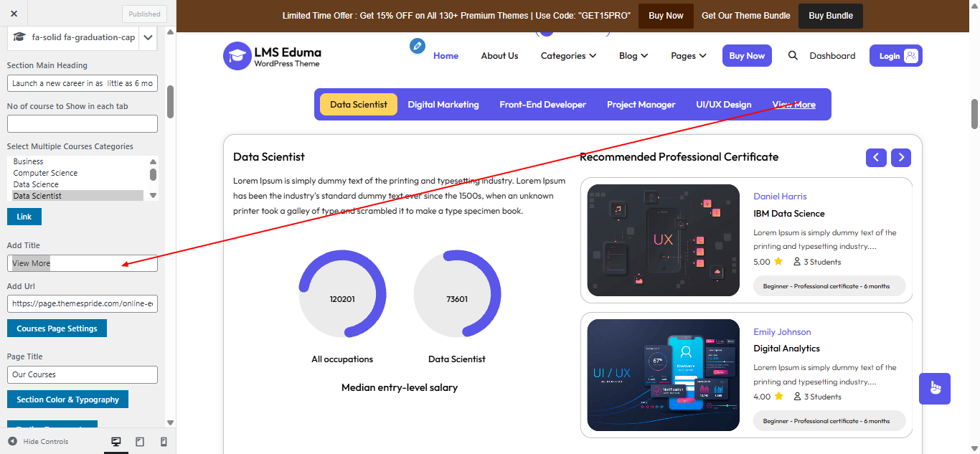980x454 pixels.
Task: Expand the Categories menu in navigation
Action: click(x=568, y=56)
